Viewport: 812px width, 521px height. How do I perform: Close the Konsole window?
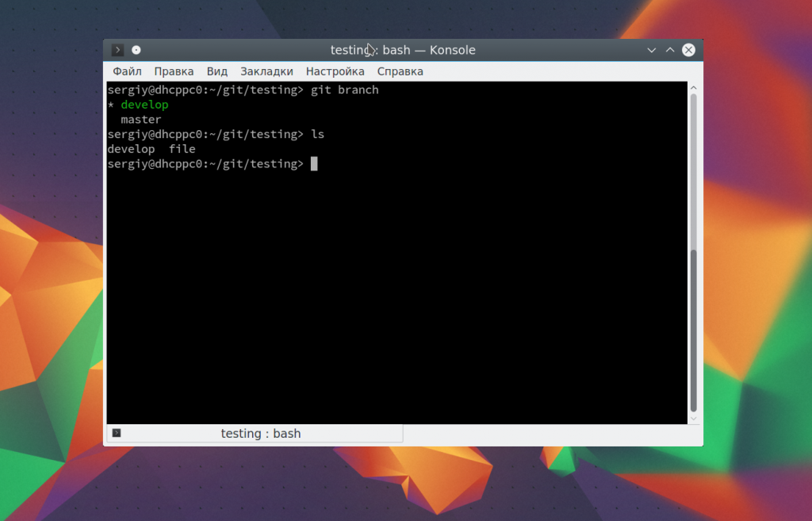pos(688,50)
